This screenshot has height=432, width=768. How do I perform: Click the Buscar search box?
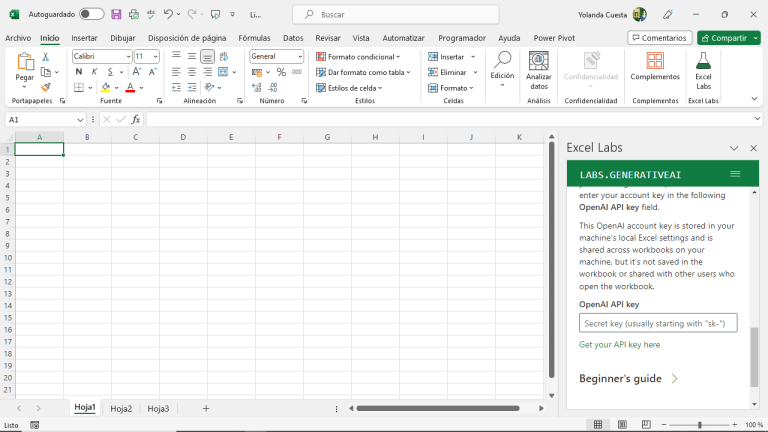pos(396,15)
